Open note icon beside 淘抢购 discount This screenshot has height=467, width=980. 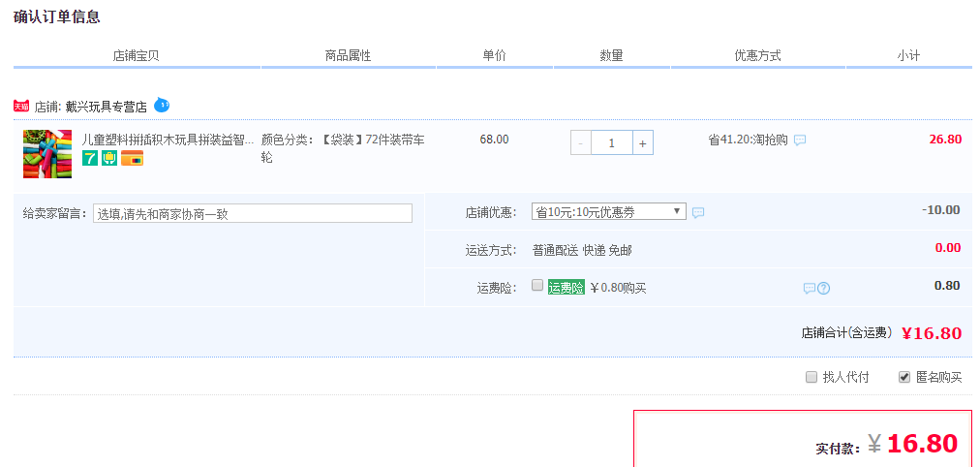pyautogui.click(x=799, y=140)
